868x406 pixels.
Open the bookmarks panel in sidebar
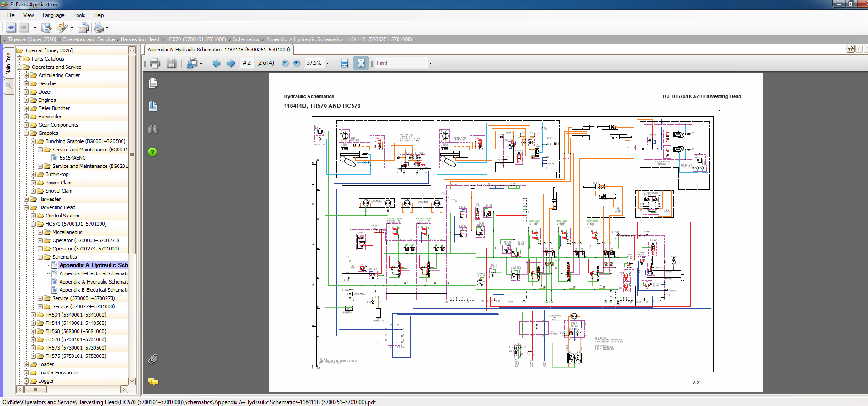click(x=153, y=106)
